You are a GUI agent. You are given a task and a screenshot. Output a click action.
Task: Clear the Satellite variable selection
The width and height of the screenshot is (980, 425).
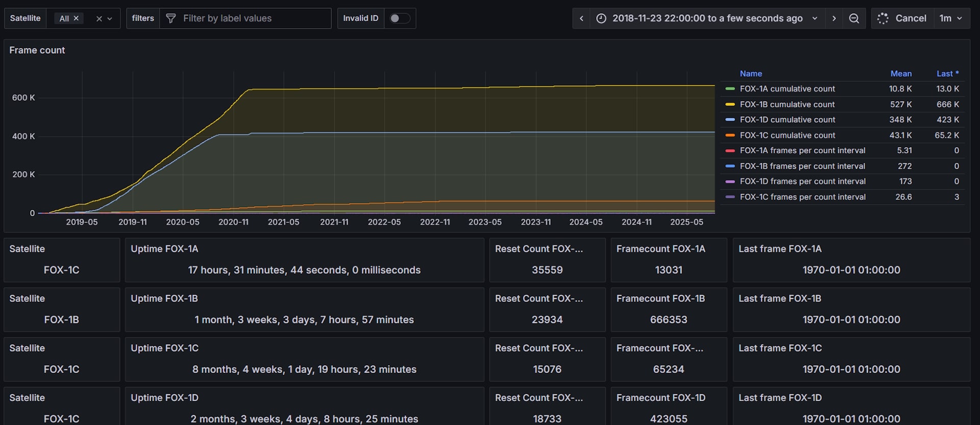(x=99, y=18)
